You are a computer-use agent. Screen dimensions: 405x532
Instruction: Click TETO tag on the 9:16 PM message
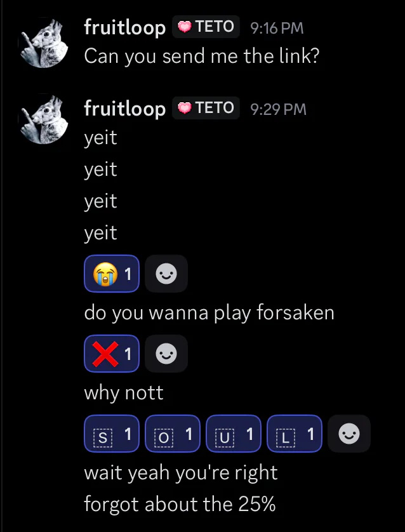tap(206, 27)
